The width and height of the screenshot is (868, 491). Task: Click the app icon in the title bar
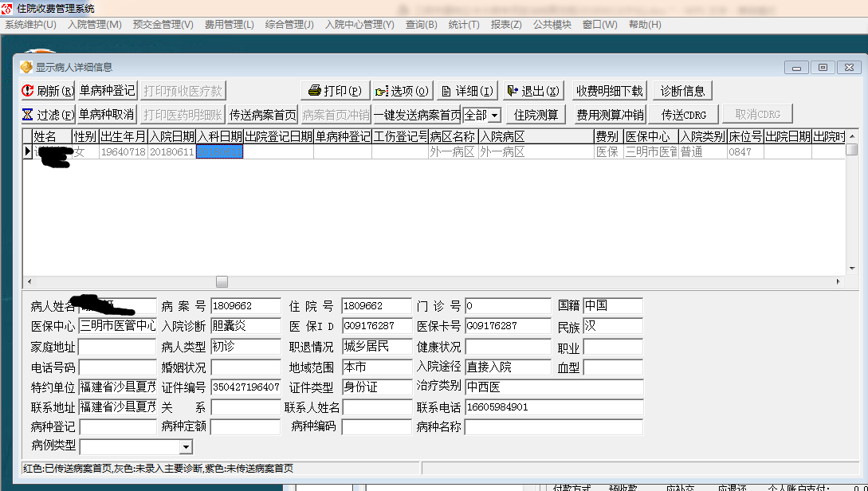click(6, 9)
